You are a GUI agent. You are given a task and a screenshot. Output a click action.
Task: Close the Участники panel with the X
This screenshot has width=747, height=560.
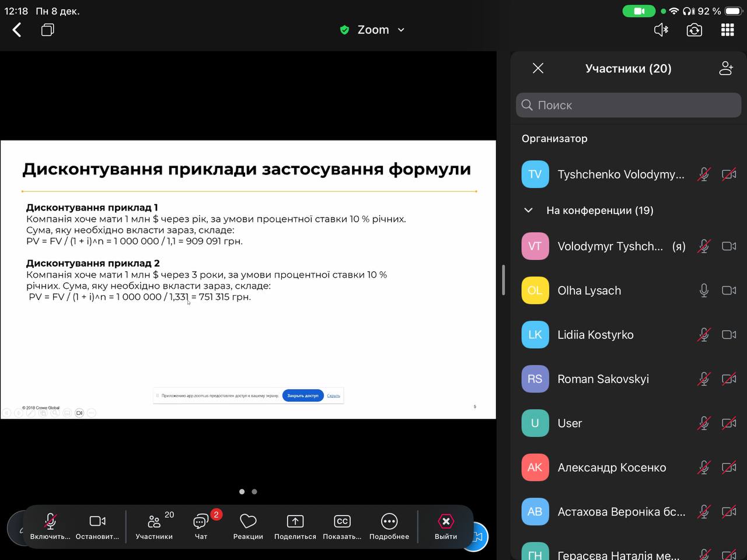(x=537, y=68)
